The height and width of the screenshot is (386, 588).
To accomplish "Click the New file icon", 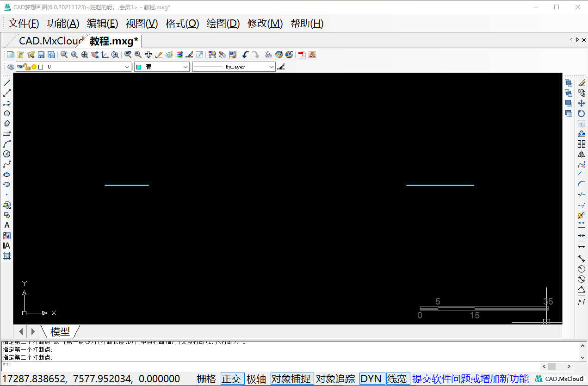I will 10,55.
